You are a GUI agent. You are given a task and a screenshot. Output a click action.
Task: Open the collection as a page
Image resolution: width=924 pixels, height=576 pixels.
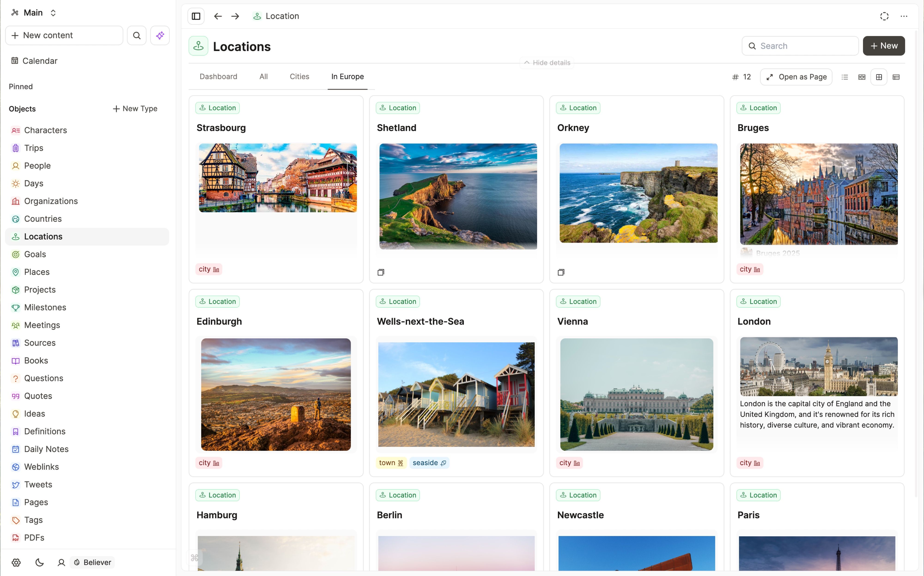coord(796,77)
